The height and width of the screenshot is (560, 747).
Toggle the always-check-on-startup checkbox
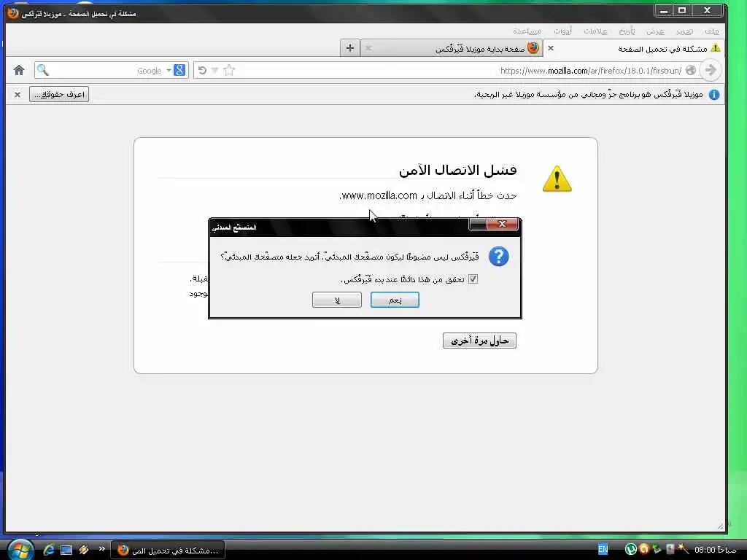point(473,279)
